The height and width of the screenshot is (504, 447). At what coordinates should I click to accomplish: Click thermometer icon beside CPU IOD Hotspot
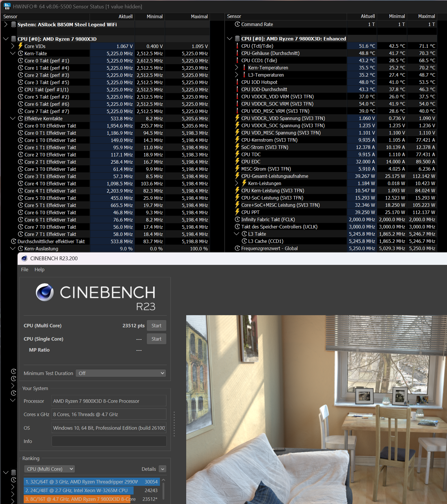(237, 82)
